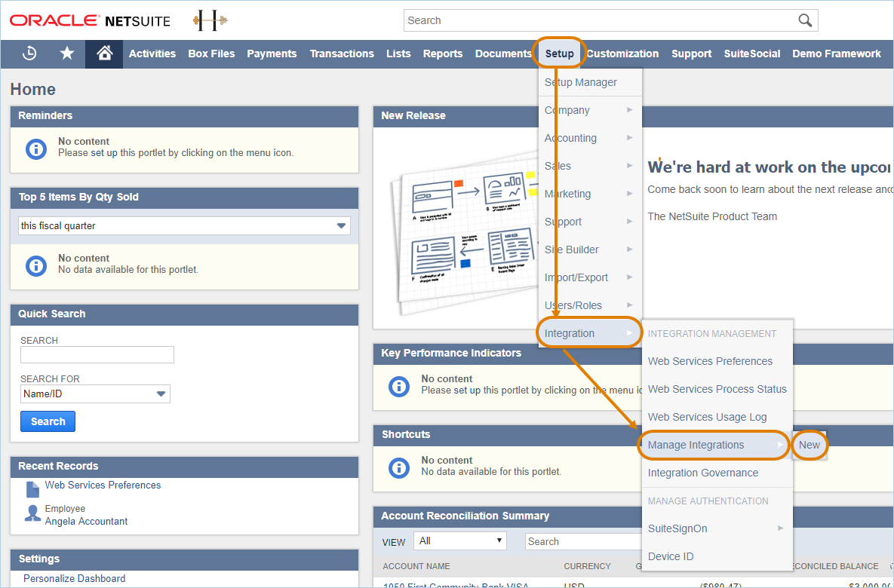The image size is (894, 588).
Task: Open the Support menu in navigation bar
Action: coord(691,54)
